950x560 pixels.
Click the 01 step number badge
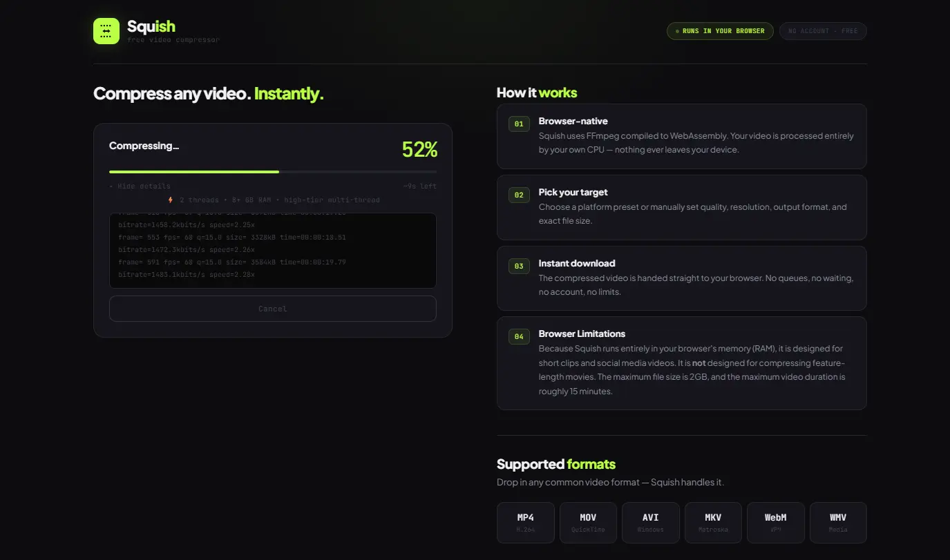point(519,124)
